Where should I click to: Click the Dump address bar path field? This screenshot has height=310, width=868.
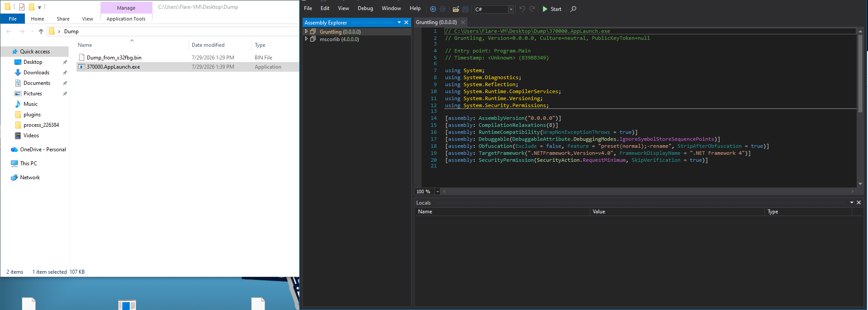click(x=173, y=31)
